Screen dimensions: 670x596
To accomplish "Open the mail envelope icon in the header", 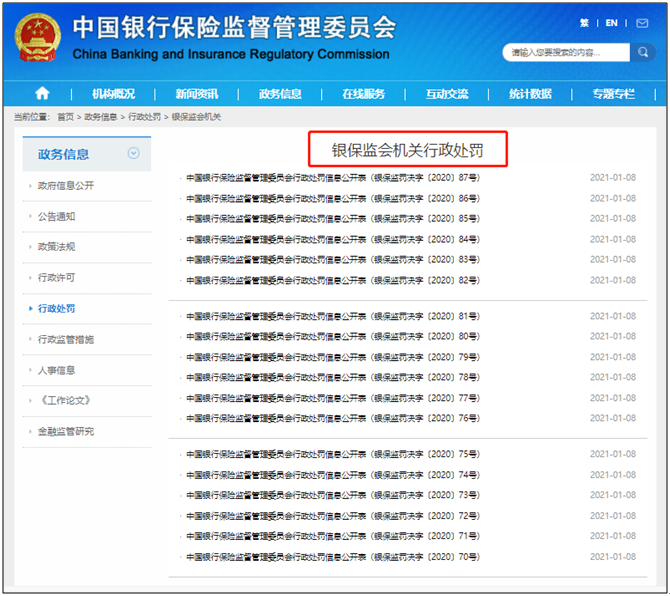I will 642,23.
